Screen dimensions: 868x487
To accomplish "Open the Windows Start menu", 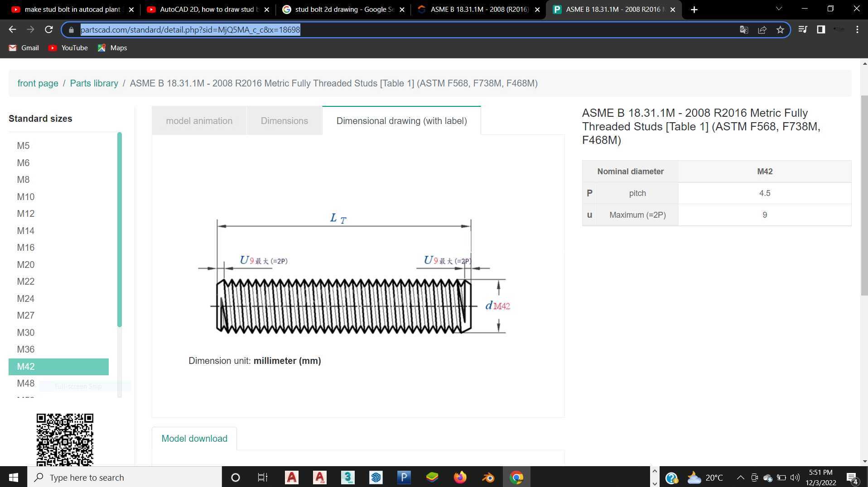I will click(14, 477).
